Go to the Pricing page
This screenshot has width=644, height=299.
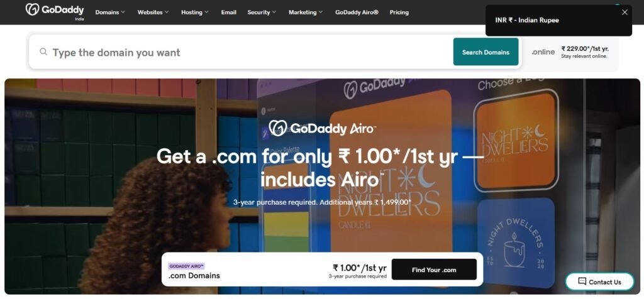click(399, 13)
